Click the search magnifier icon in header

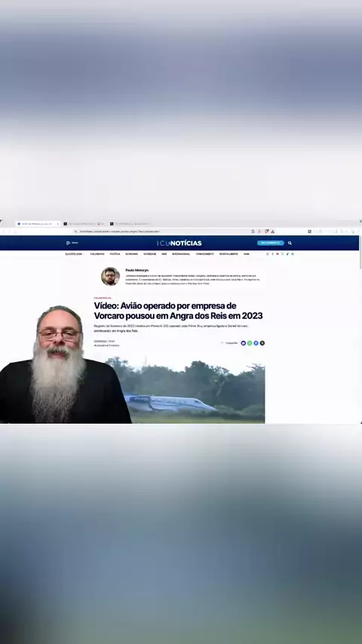[x=290, y=243]
